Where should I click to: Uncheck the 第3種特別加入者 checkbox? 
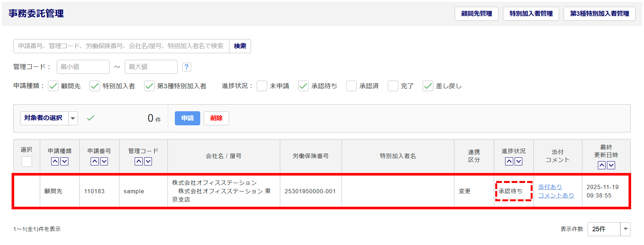[149, 86]
